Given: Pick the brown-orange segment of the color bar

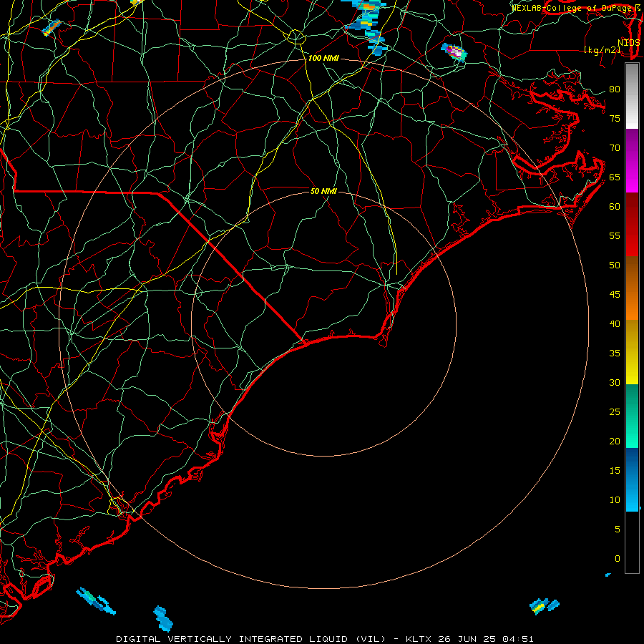Looking at the screenshot, I should pyautogui.click(x=632, y=288).
